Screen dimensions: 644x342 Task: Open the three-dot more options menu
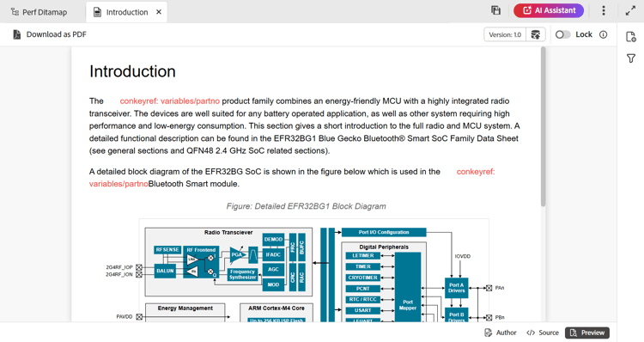604,10
